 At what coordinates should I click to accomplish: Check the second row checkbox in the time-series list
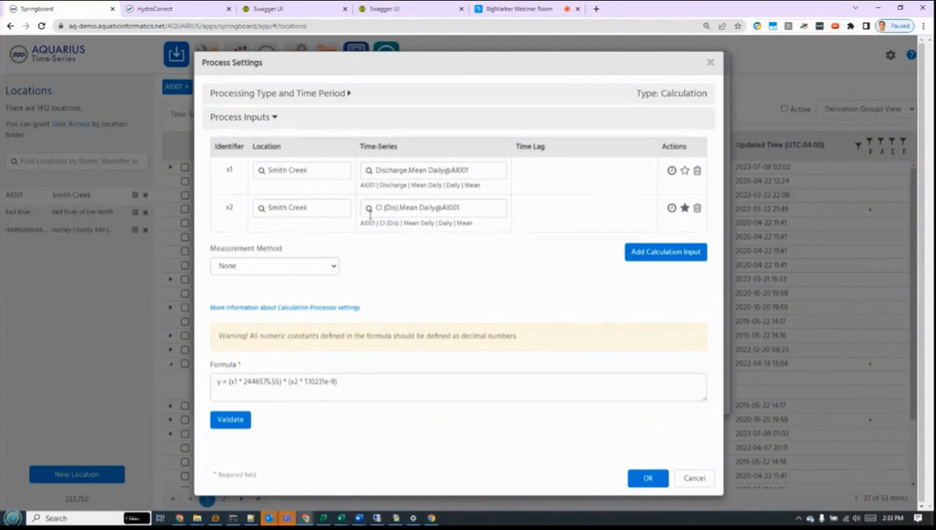[185, 181]
